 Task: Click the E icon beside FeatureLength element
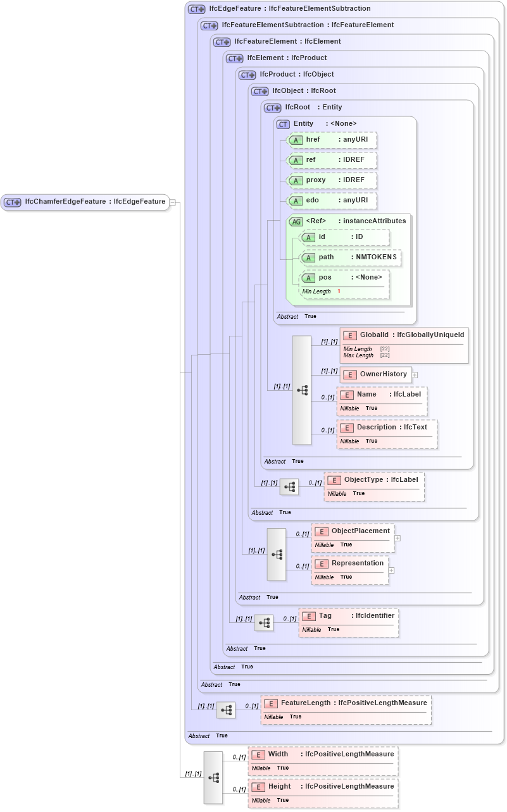[x=271, y=703]
